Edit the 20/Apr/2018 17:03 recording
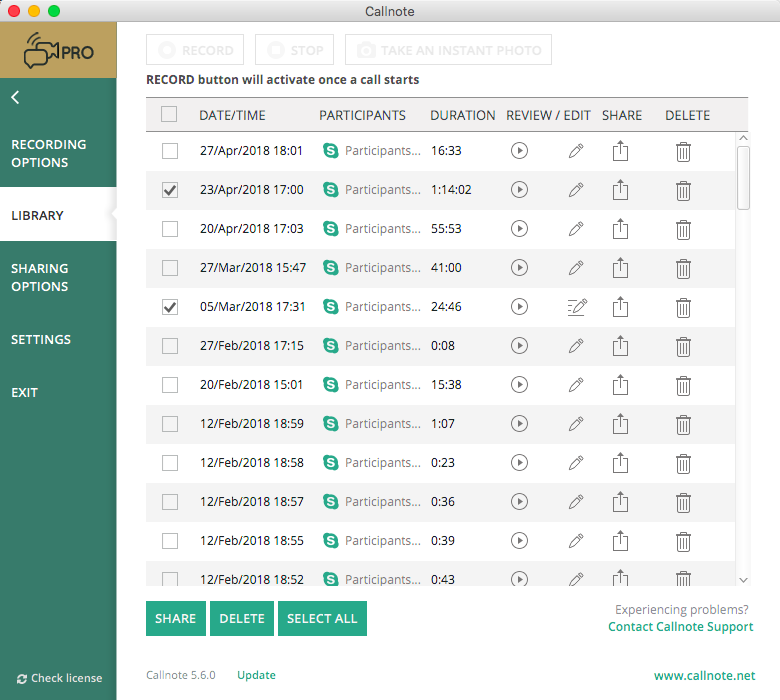780x700 pixels. [x=576, y=228]
